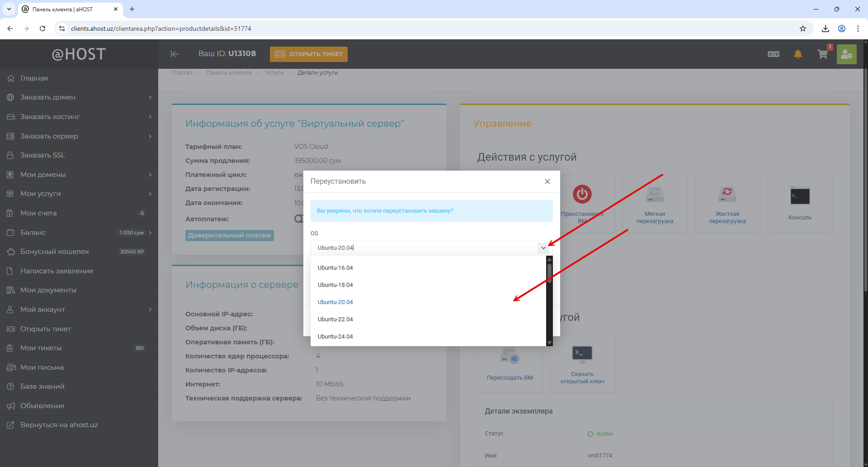This screenshot has height=467, width=868.
Task: Click Приостановить ВМ power icon
Action: coord(582,194)
